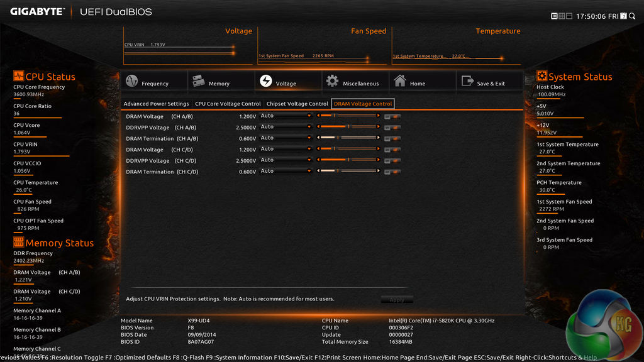The height and width of the screenshot is (362, 644).
Task: Open Auto dropdown for DRAM Termination (CH A/B)
Action: (x=286, y=138)
